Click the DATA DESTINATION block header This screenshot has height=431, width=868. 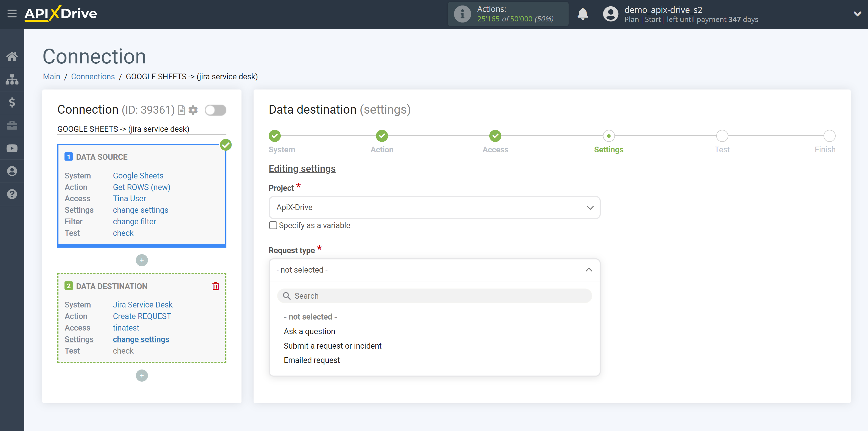click(x=111, y=286)
